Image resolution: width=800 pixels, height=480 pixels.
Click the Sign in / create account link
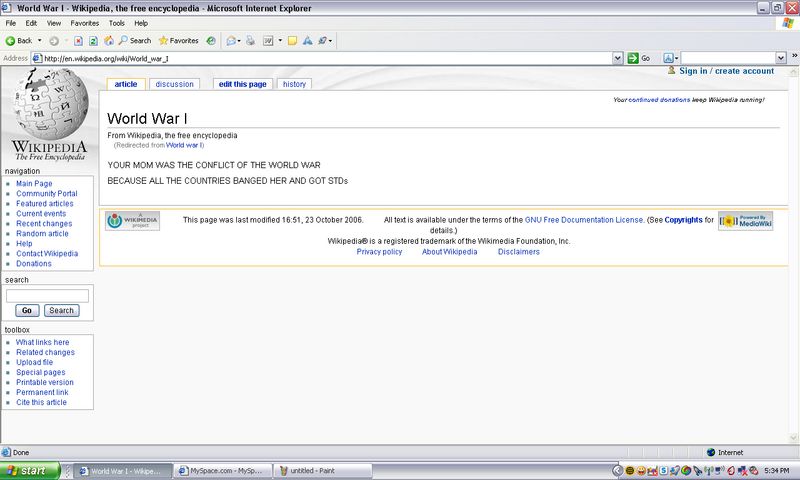pyautogui.click(x=727, y=71)
